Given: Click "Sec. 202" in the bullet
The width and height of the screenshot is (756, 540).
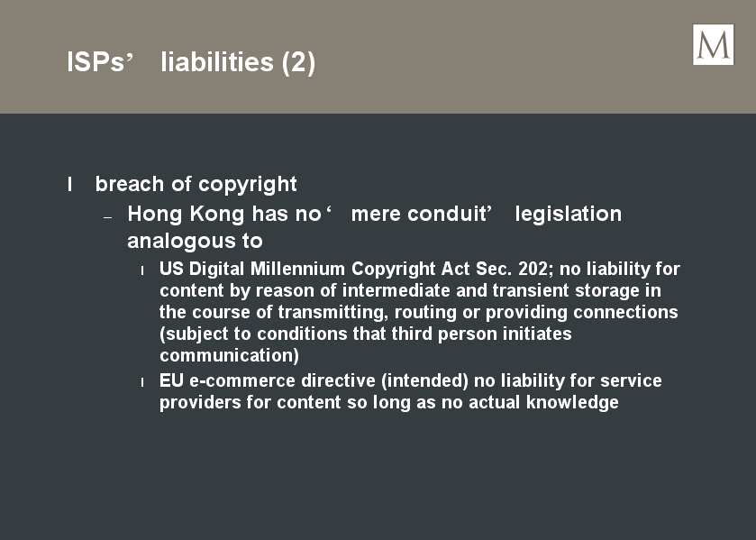Looking at the screenshot, I should [x=515, y=269].
